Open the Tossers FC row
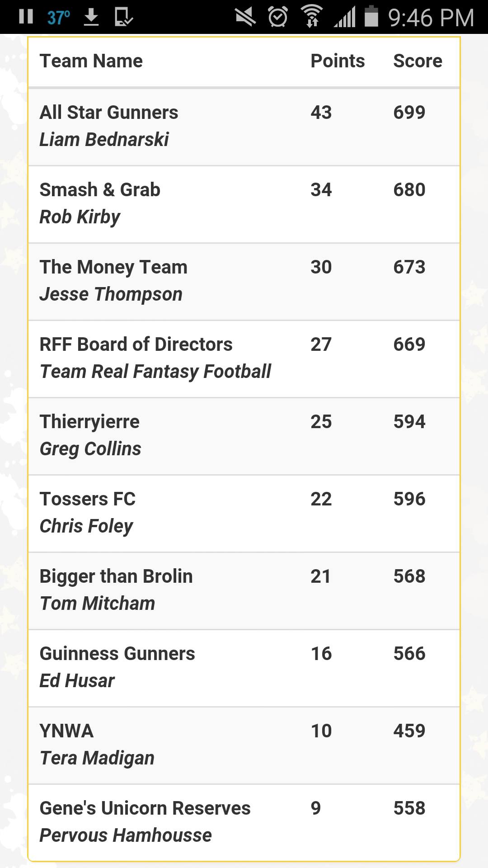The width and height of the screenshot is (488, 868). pyautogui.click(x=244, y=514)
